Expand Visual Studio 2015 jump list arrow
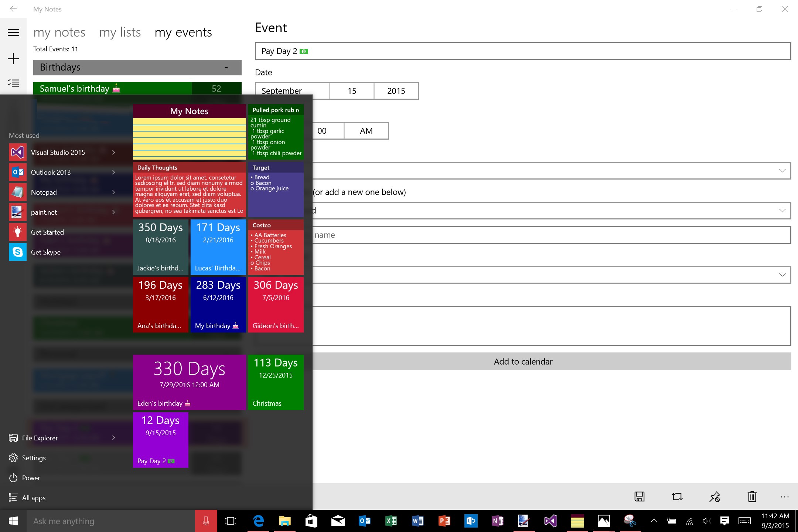 point(113,152)
